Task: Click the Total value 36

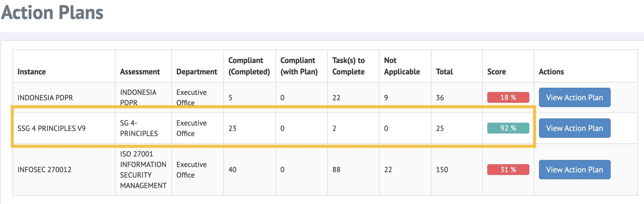Action: 440,97
